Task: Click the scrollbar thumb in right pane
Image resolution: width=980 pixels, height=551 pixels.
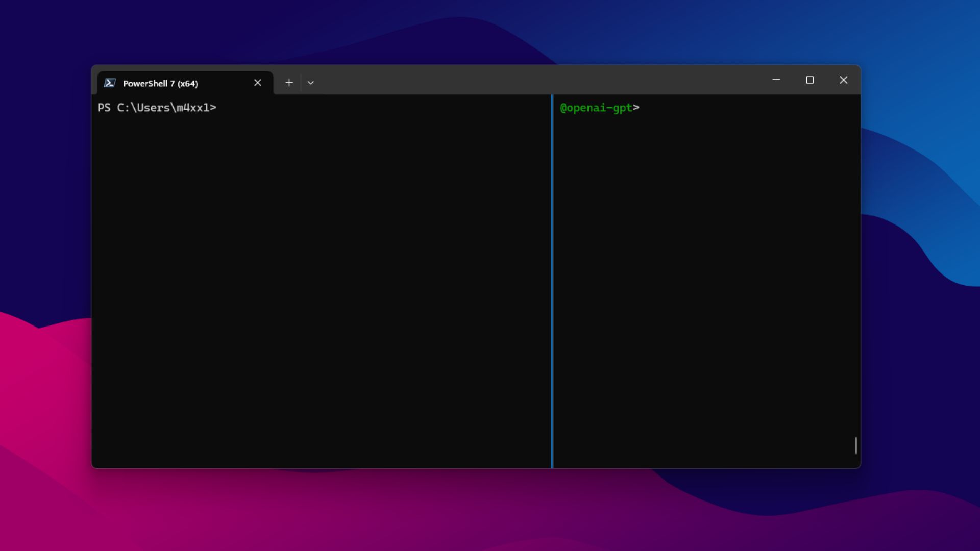Action: 856,445
